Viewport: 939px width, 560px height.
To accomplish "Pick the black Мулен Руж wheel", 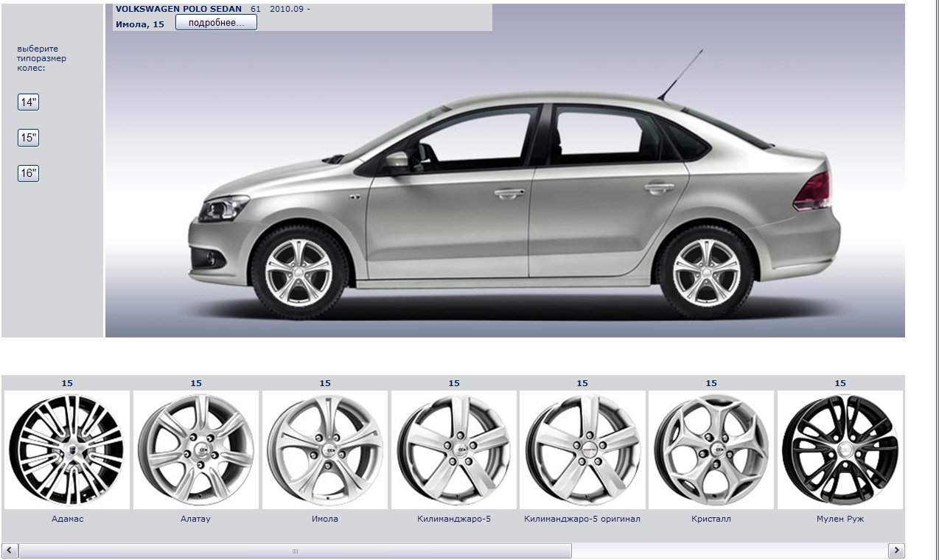I will click(x=840, y=449).
